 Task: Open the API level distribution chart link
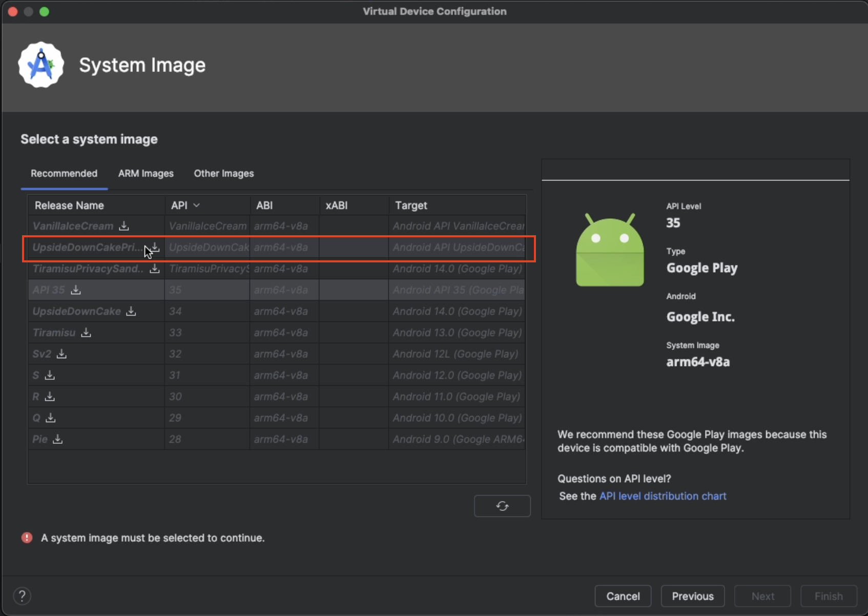(663, 496)
